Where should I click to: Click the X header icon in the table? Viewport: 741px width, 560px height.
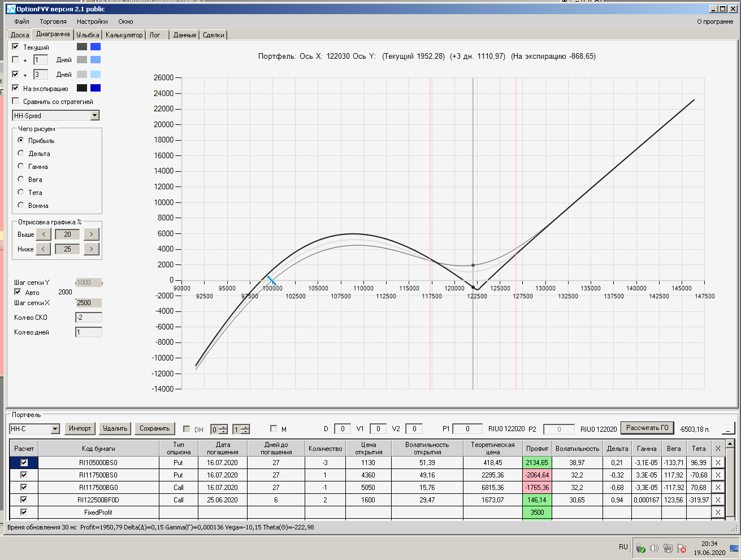pos(718,449)
